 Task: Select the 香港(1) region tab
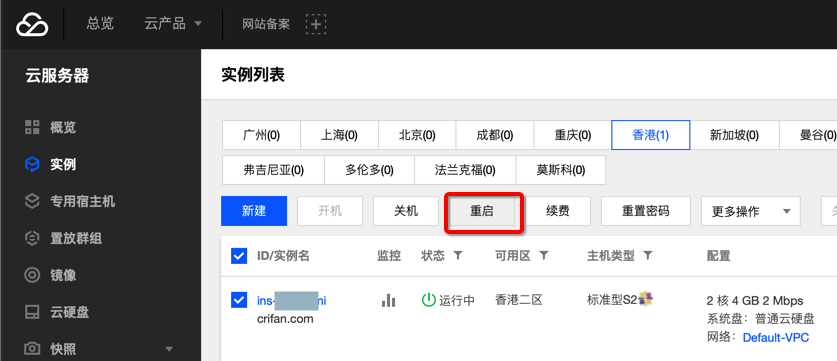651,135
